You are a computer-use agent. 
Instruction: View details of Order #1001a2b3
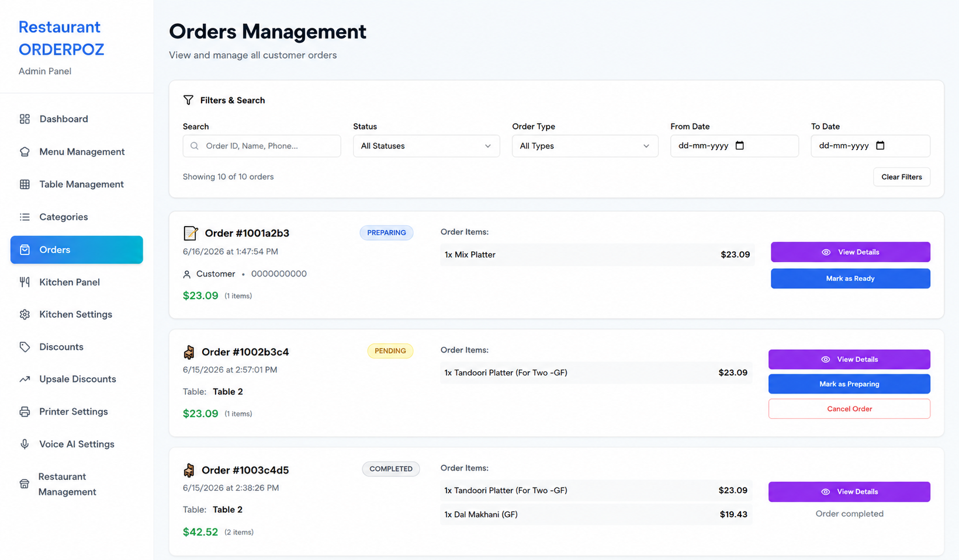(850, 252)
